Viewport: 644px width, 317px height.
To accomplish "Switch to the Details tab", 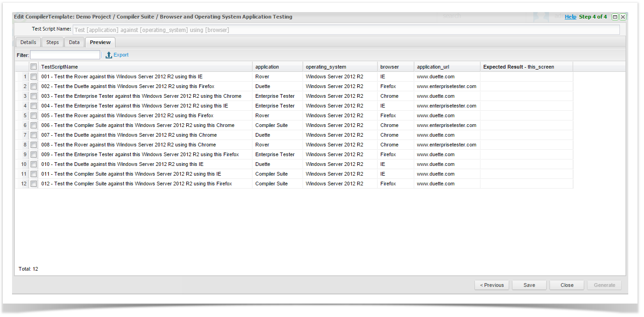I will tap(28, 42).
